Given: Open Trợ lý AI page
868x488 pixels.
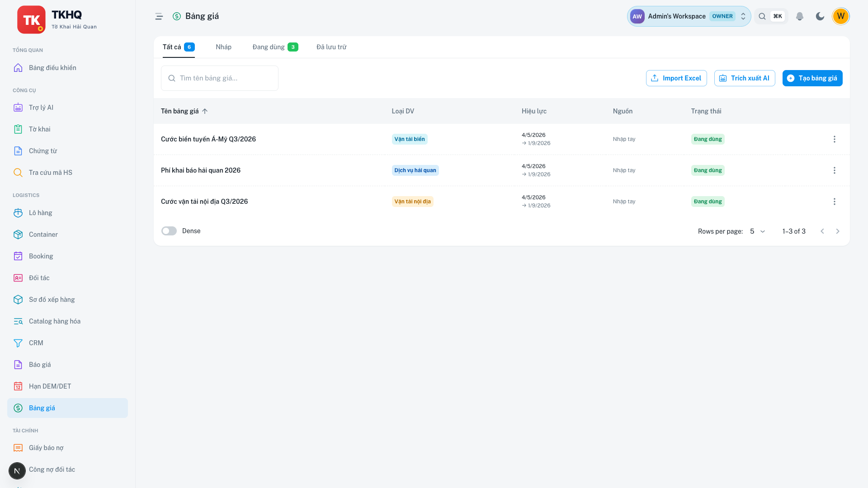Looking at the screenshot, I should click(x=67, y=108).
